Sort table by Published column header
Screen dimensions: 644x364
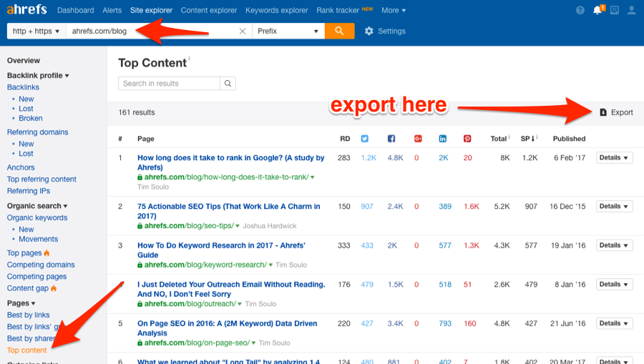point(569,139)
